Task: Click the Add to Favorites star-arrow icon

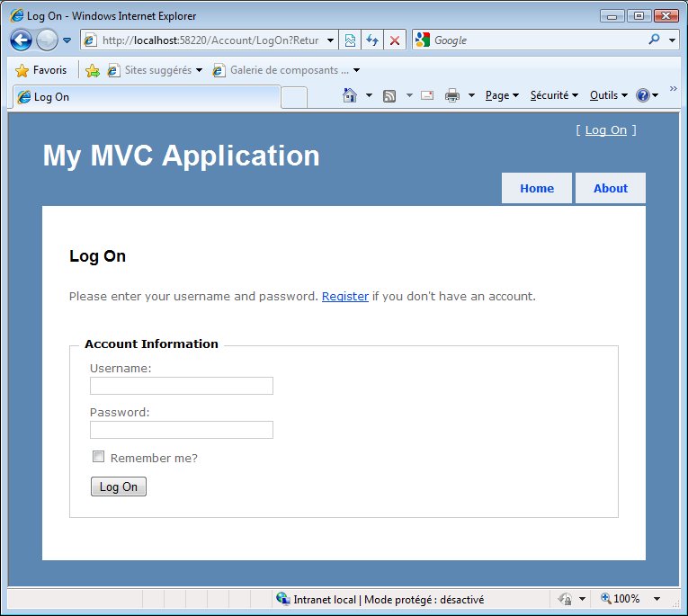Action: pos(92,70)
